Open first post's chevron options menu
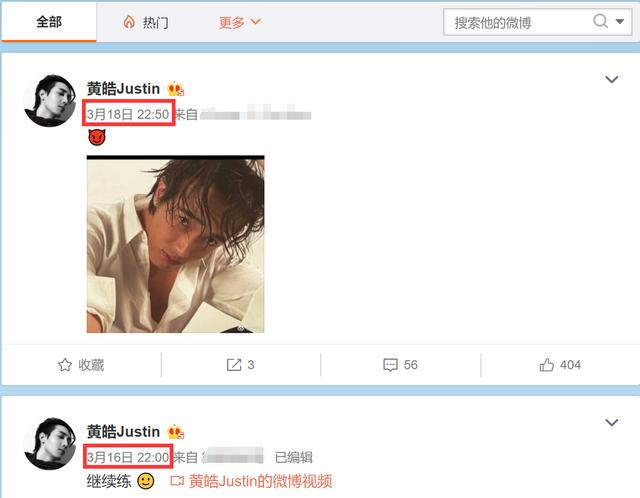The image size is (640, 498). point(611,79)
